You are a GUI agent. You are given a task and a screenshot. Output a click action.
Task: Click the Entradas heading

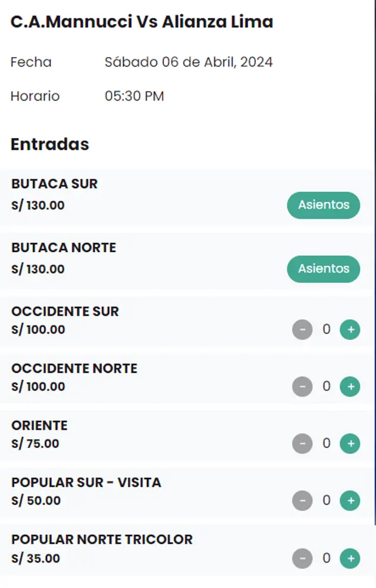coord(49,144)
